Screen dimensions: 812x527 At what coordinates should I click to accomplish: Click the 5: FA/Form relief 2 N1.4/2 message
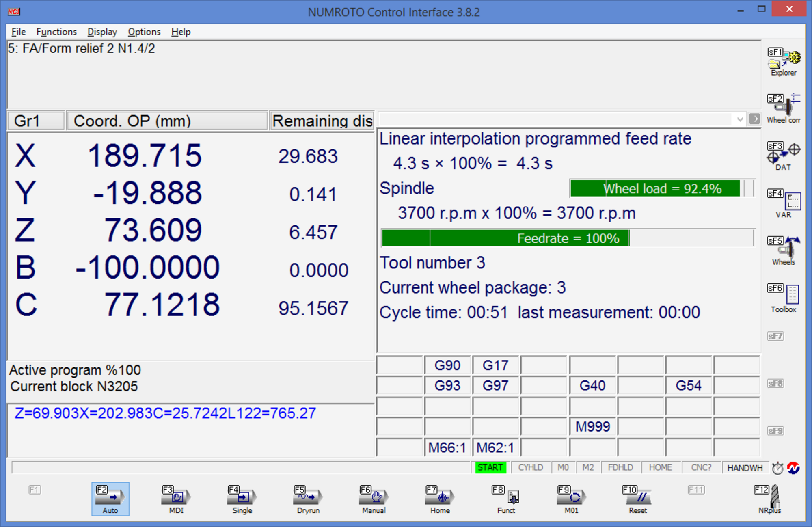(x=81, y=48)
